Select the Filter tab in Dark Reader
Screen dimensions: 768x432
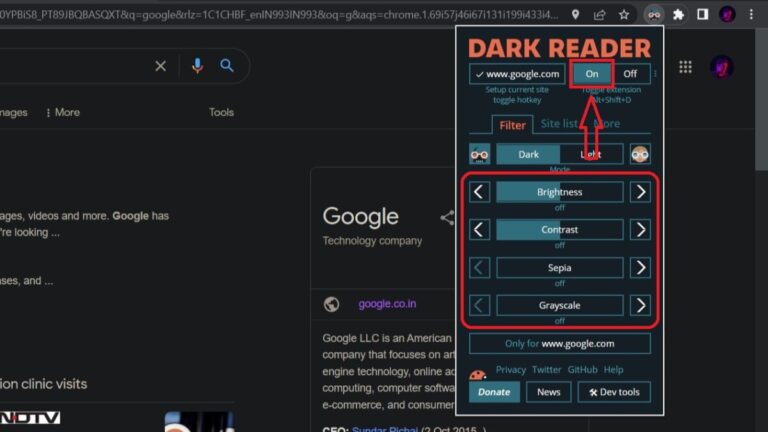(512, 125)
